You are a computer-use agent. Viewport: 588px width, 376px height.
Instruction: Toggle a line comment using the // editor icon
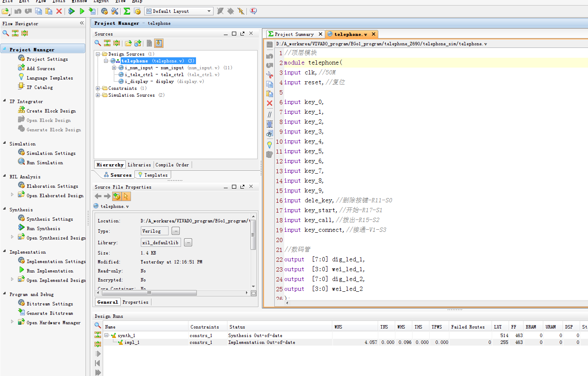click(x=269, y=114)
